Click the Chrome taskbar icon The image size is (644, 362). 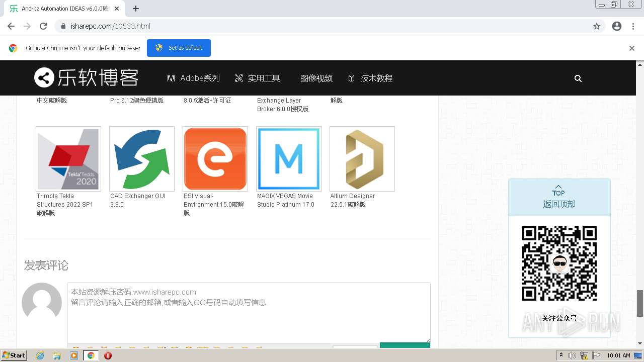pyautogui.click(x=91, y=355)
